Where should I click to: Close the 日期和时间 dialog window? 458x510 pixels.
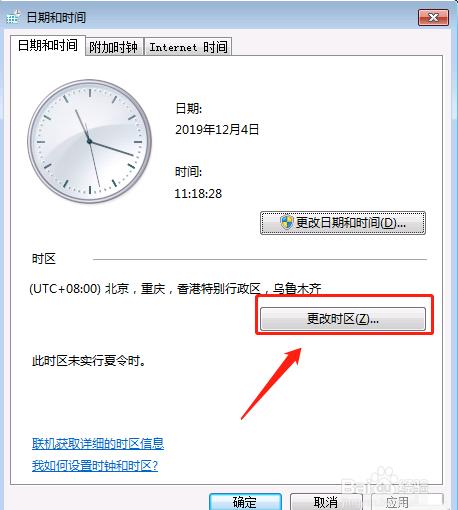click(x=433, y=17)
